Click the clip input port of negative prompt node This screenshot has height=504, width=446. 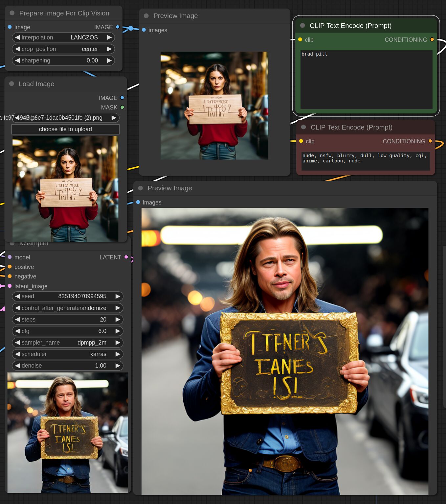[x=301, y=141]
